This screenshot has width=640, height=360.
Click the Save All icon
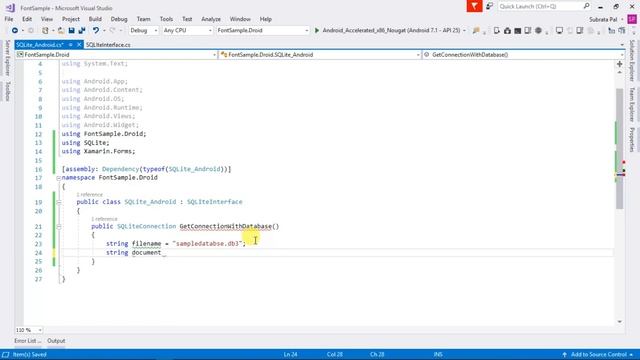[82, 31]
